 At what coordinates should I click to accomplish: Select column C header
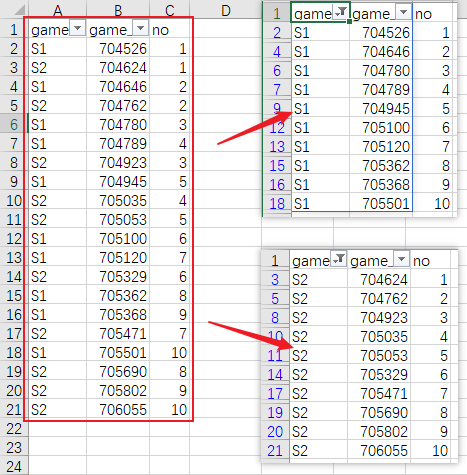[170, 10]
